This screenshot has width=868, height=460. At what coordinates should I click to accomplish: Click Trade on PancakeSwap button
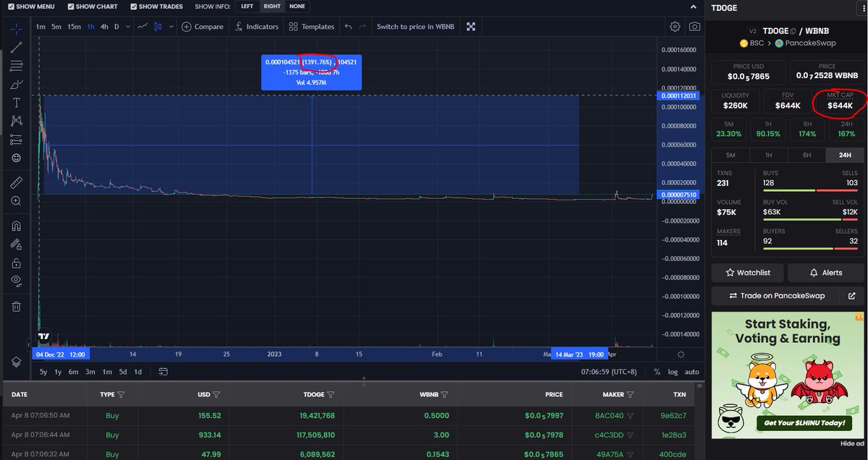776,296
